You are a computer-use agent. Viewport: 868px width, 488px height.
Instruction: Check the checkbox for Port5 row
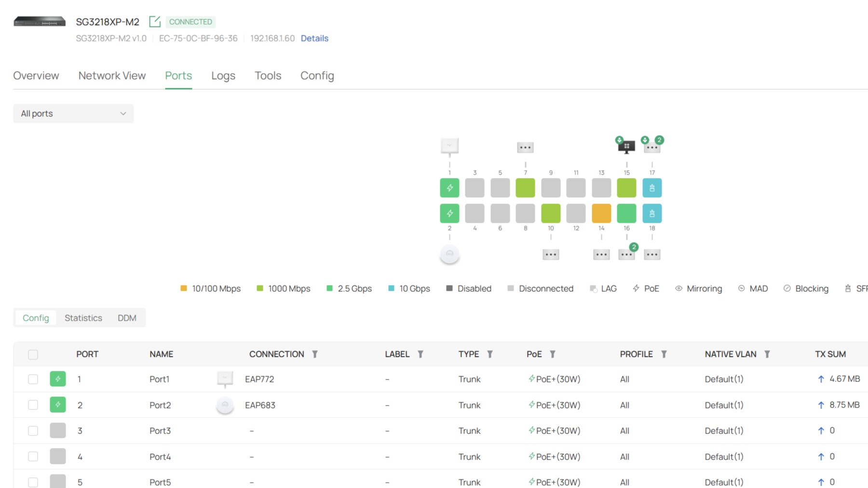point(33,482)
